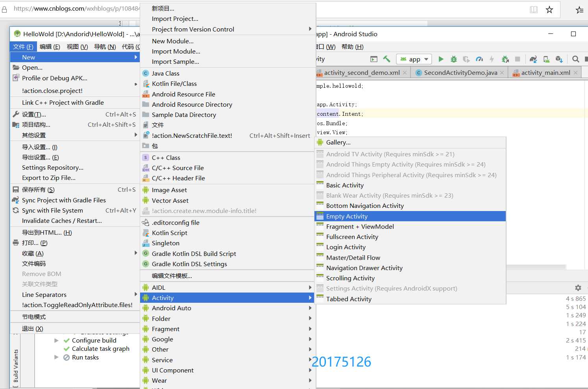Click the wrench icon next to 设置

[x=16, y=114]
